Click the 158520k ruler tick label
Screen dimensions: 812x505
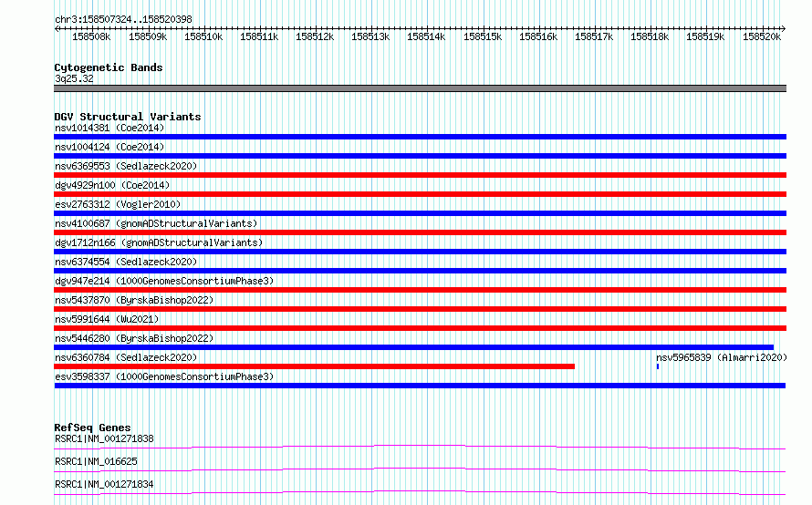point(762,36)
